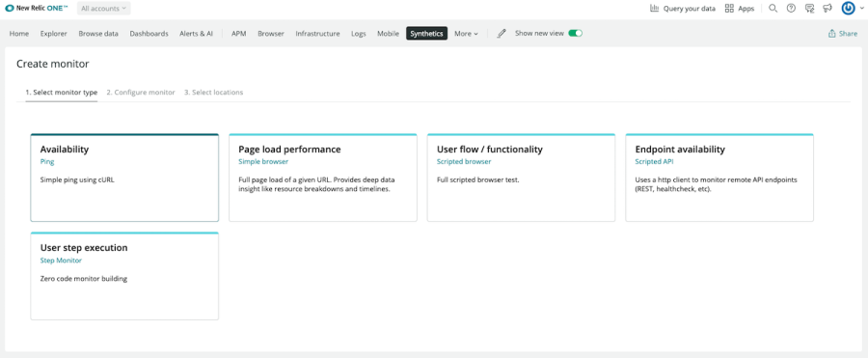The image size is (868, 358).
Task: Open the Explorer navigation item
Action: pyautogui.click(x=54, y=33)
